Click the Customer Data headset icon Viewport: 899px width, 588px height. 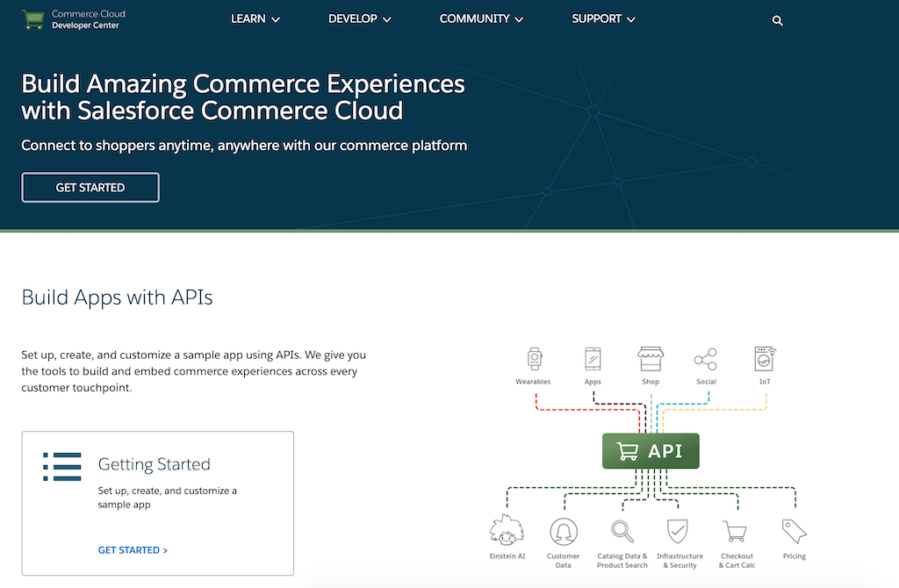tap(564, 531)
